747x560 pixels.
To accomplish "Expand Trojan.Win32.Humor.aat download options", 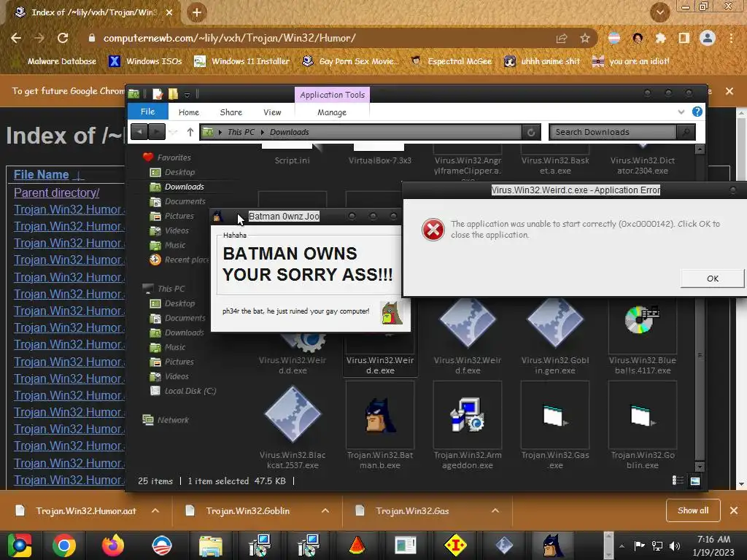I will point(155,510).
